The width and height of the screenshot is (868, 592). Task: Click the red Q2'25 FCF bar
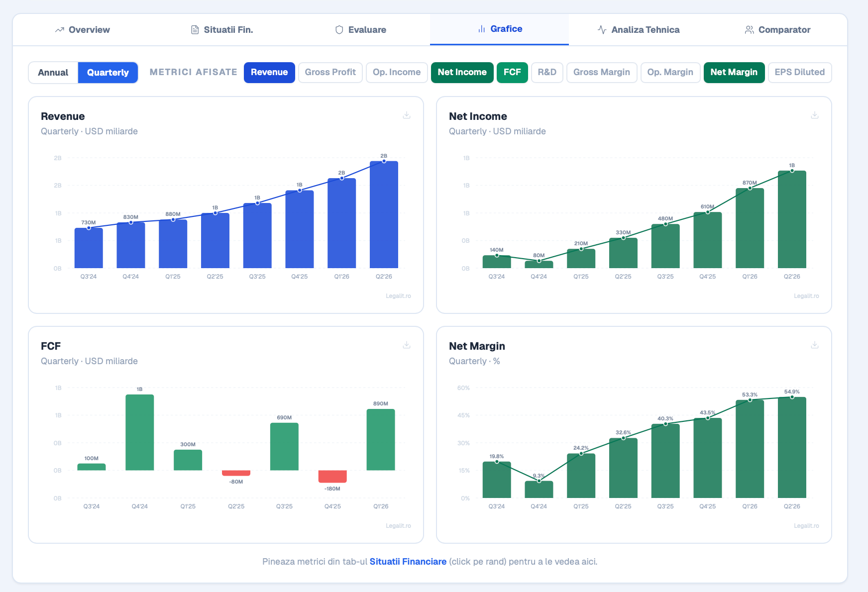[236, 473]
